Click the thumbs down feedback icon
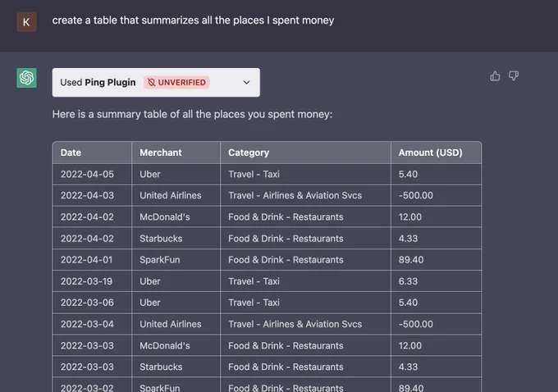Screen dimensions: 558x392 [x=514, y=75]
